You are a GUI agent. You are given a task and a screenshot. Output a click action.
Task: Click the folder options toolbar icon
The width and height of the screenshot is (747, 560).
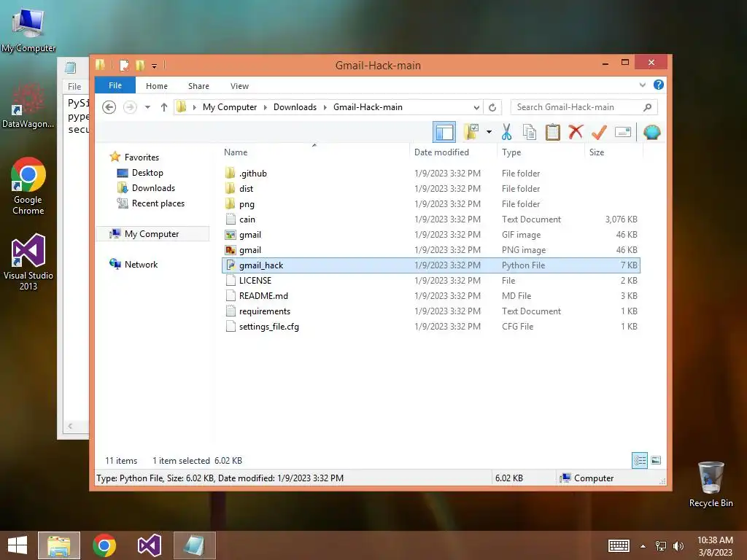471,133
